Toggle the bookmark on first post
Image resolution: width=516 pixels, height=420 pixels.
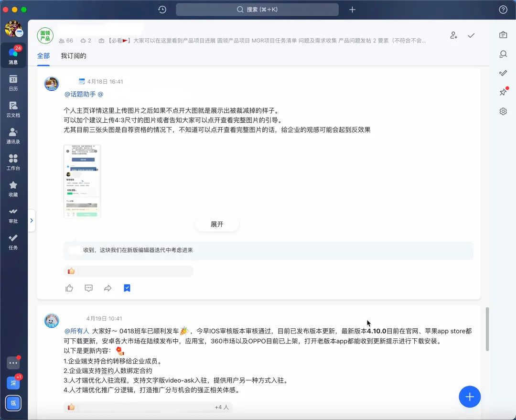pos(127,288)
